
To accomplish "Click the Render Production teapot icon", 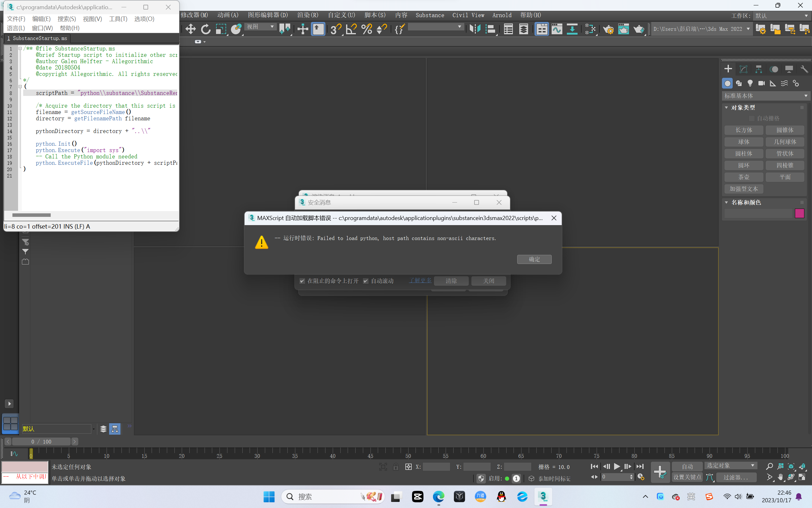I will point(638,29).
